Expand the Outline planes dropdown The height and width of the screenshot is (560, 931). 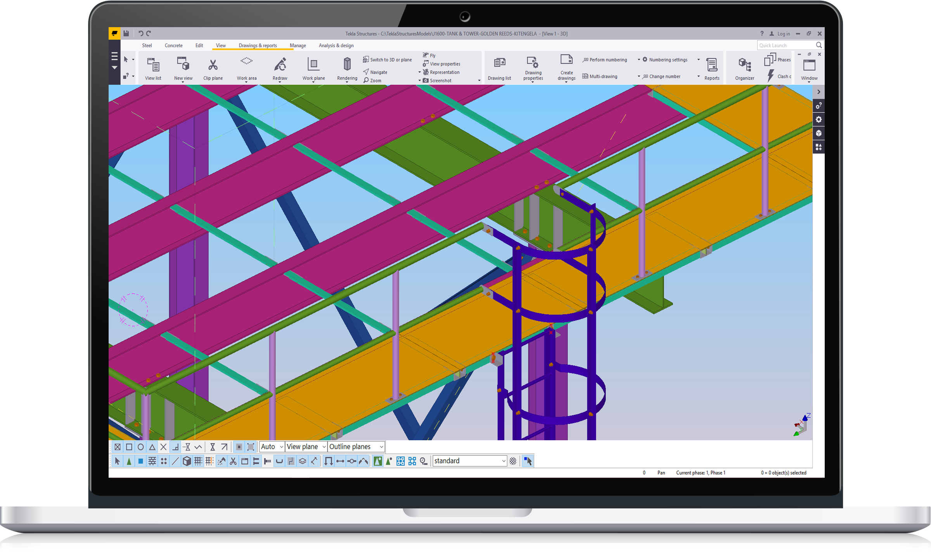coord(356,447)
